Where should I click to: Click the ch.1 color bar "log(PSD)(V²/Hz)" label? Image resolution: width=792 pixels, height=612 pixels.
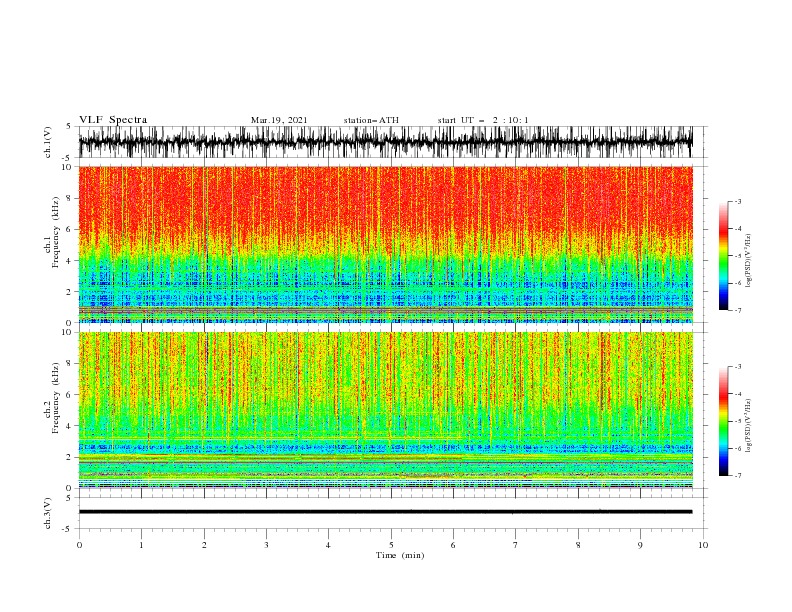pyautogui.click(x=749, y=261)
